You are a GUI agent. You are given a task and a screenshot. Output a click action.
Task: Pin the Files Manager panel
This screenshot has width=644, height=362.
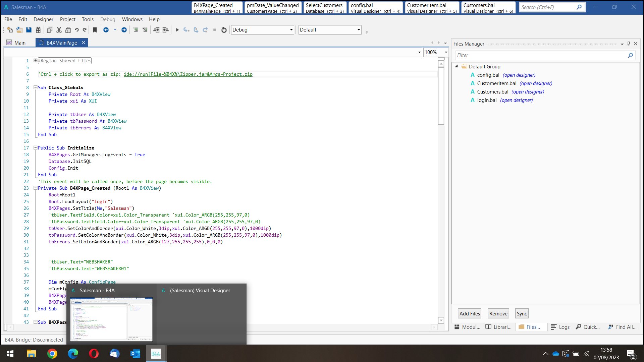pos(629,44)
